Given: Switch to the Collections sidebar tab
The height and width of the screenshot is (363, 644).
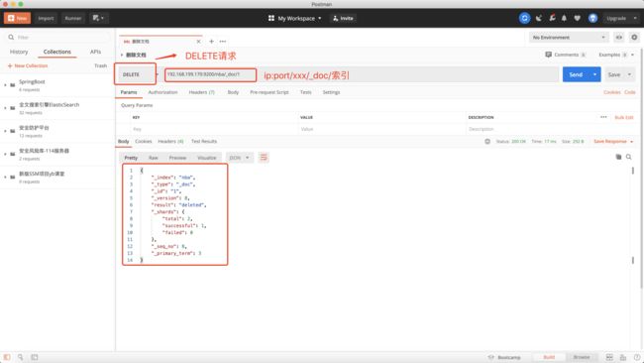Looking at the screenshot, I should pyautogui.click(x=57, y=52).
